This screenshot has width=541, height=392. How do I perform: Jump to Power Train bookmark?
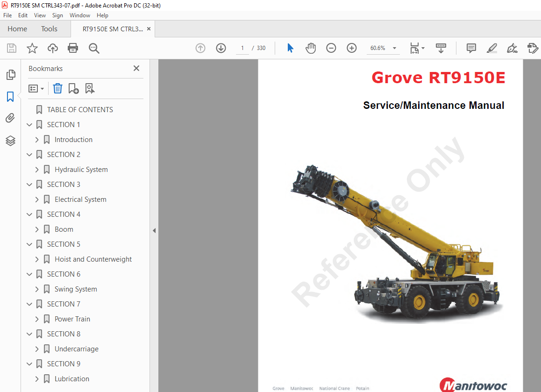[x=72, y=319]
